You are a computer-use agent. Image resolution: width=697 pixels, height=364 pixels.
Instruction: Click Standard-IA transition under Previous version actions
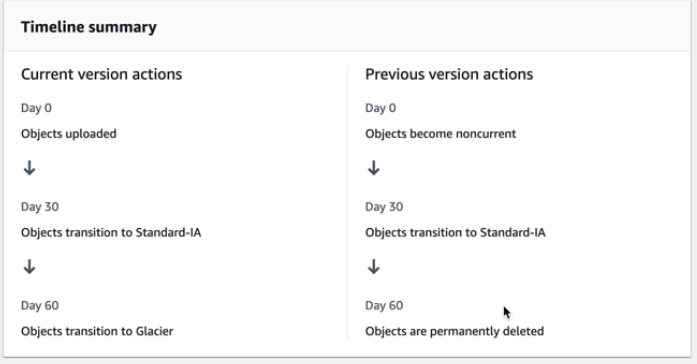point(455,232)
